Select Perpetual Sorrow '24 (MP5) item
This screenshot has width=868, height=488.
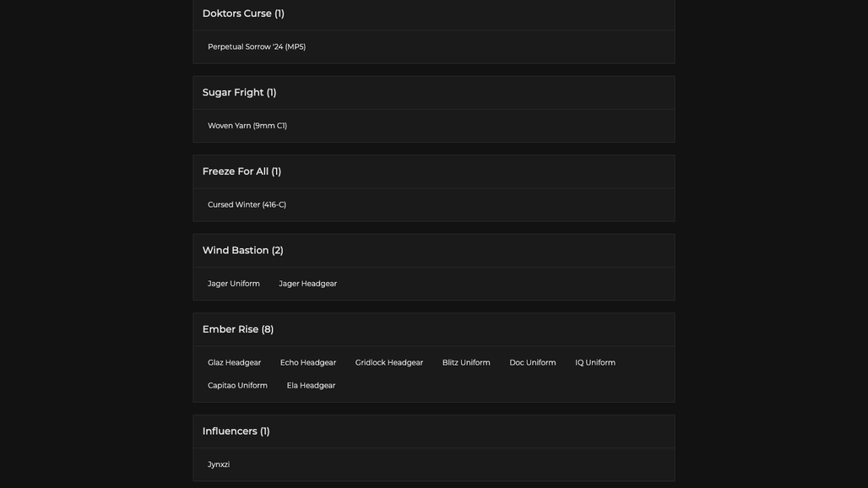[x=257, y=47]
